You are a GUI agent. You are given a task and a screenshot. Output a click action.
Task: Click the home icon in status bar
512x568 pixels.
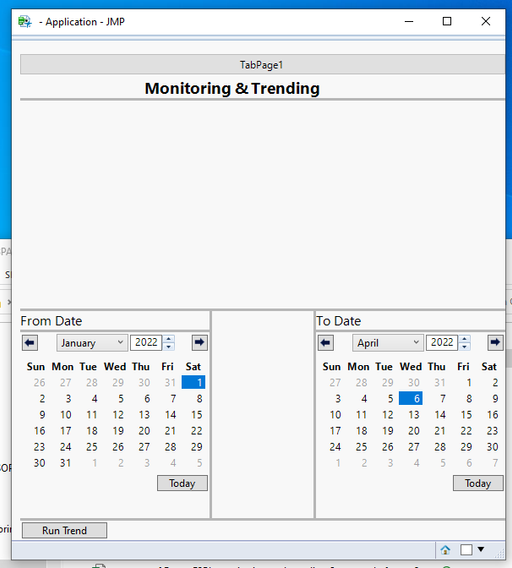(445, 550)
